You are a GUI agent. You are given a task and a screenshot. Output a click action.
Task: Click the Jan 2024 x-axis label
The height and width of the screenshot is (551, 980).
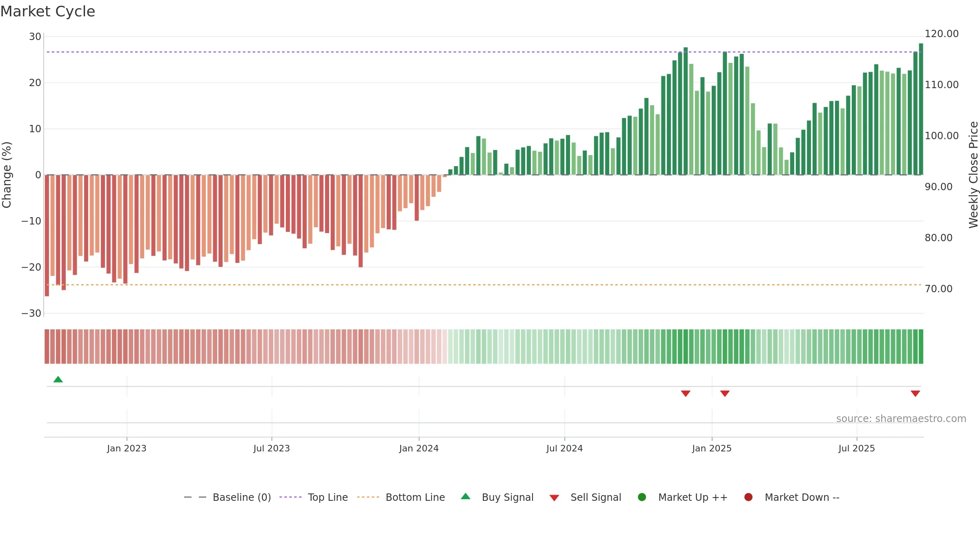(419, 449)
